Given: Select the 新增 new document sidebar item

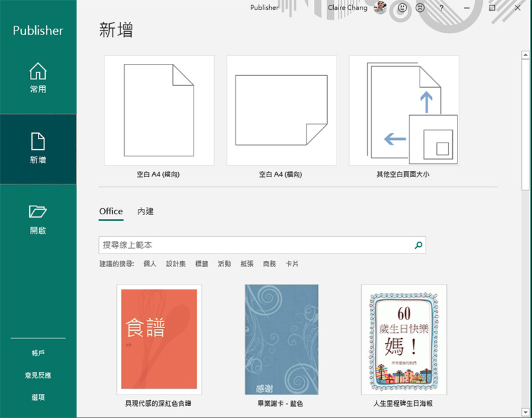Looking at the screenshot, I should [38, 148].
